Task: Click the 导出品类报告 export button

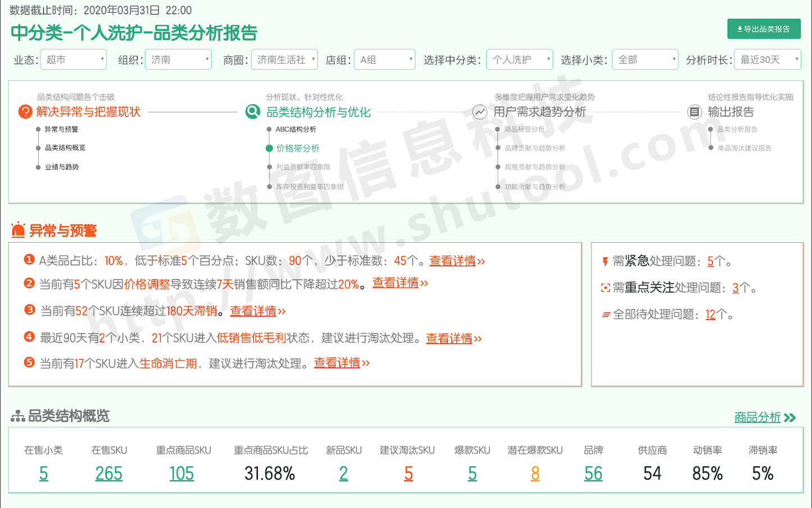Action: tap(763, 29)
